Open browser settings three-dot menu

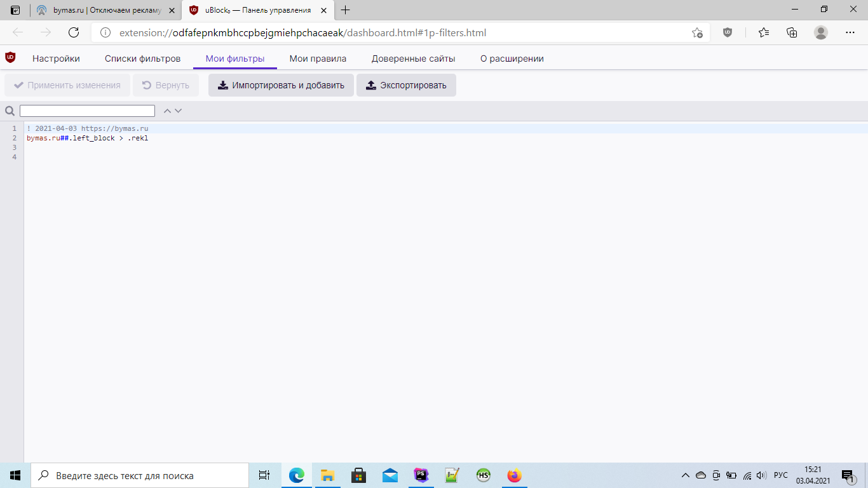click(850, 32)
